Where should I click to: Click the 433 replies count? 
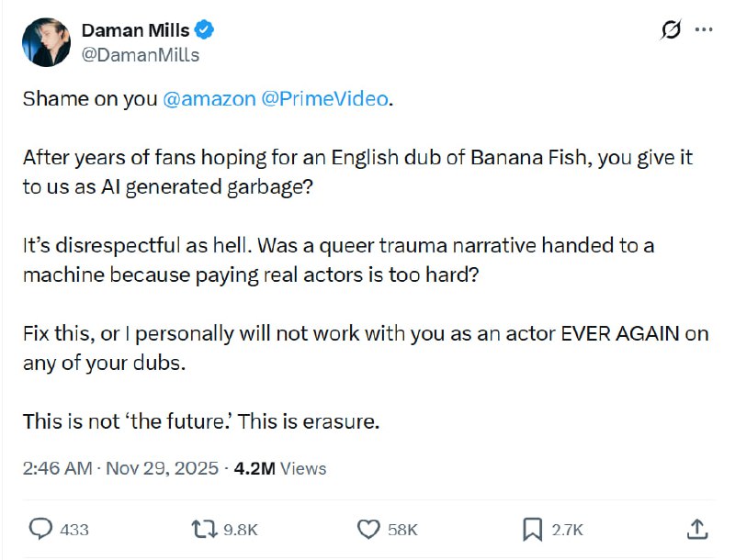click(x=74, y=530)
